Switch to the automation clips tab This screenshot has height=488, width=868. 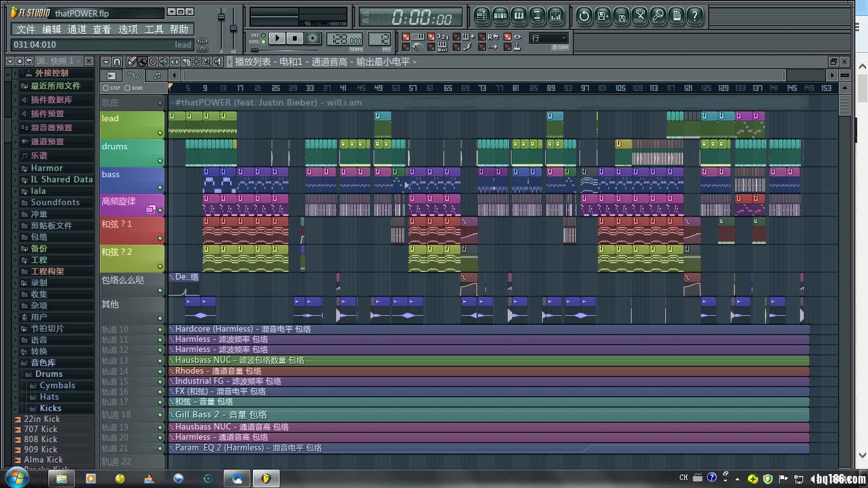pos(133,75)
